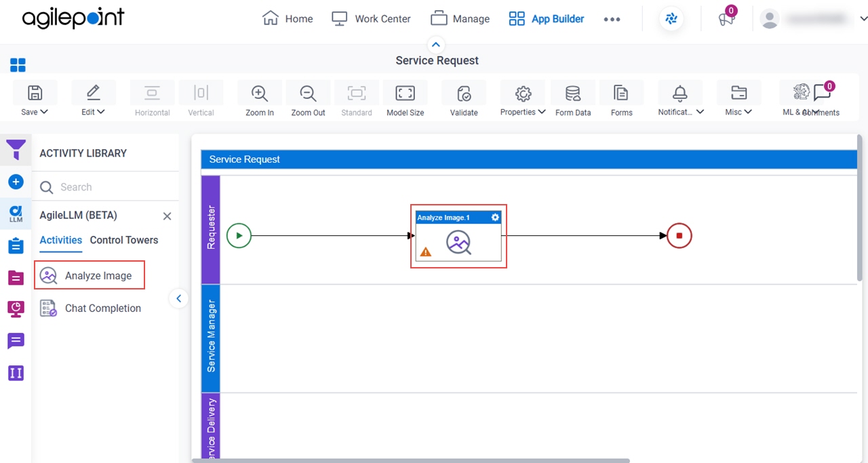Open the user account dropdown arrow
The height and width of the screenshot is (463, 868).
(863, 19)
